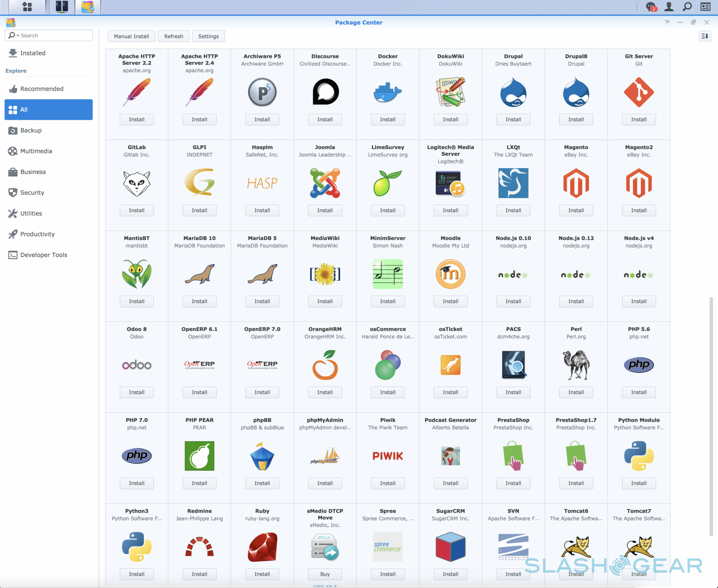The width and height of the screenshot is (718, 588).
Task: Open the help question mark button
Action: 667,22
